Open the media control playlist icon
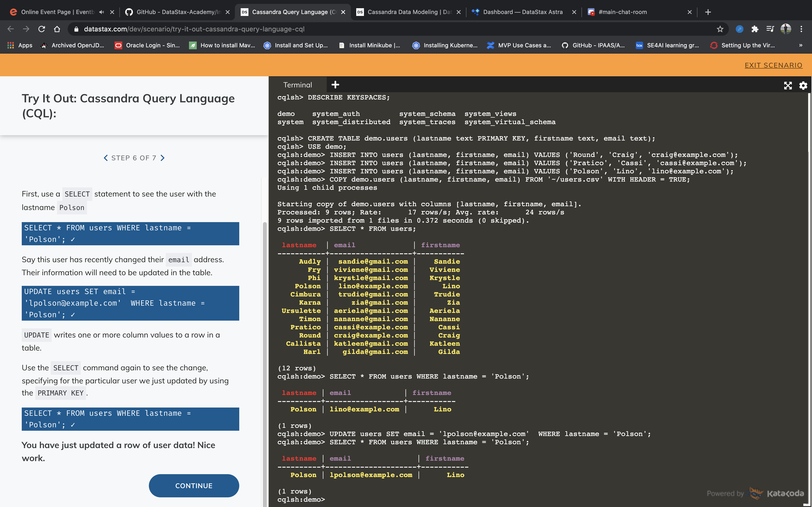The image size is (812, 507). pos(770,29)
